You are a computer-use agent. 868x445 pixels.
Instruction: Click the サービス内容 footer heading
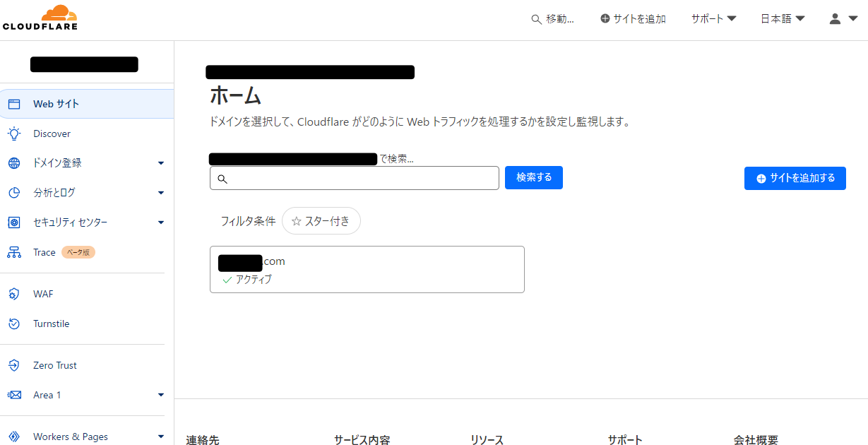362,440
